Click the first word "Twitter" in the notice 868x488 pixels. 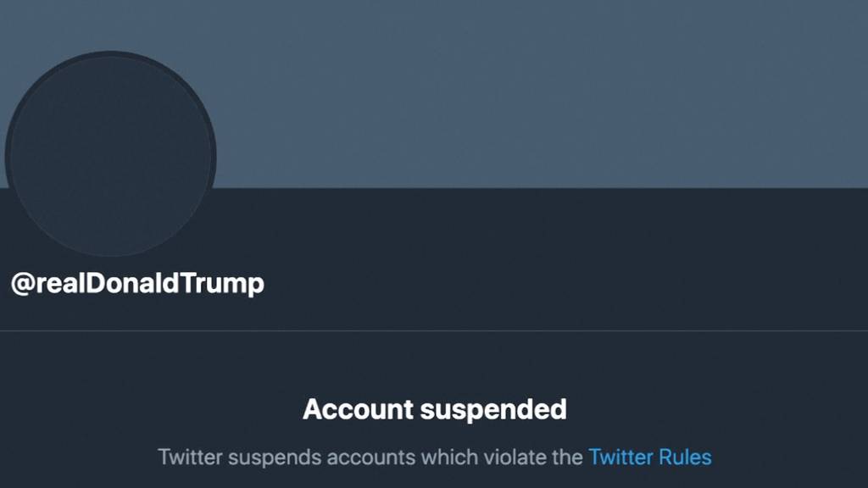pyautogui.click(x=191, y=457)
